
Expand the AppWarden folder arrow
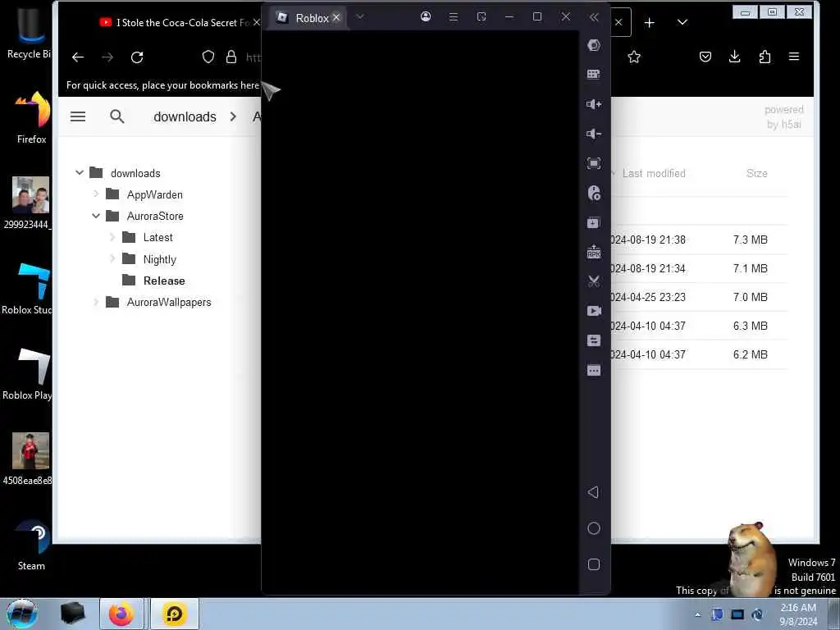click(x=96, y=194)
